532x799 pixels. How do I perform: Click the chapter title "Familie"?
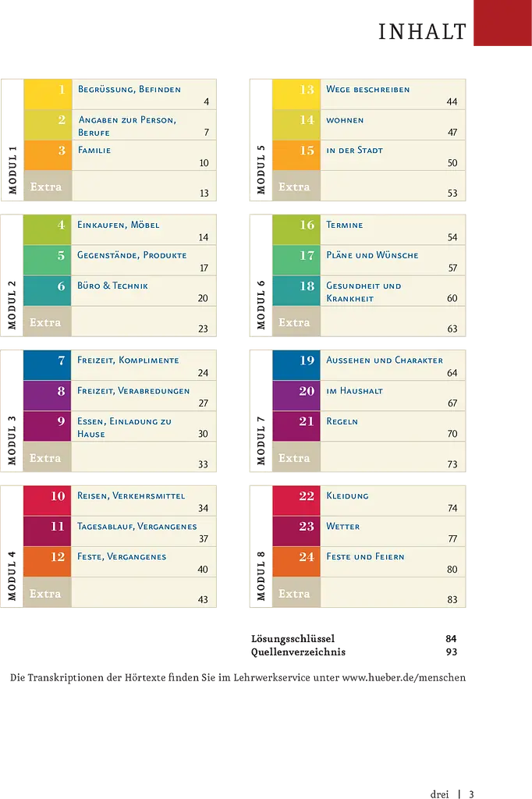(94, 150)
